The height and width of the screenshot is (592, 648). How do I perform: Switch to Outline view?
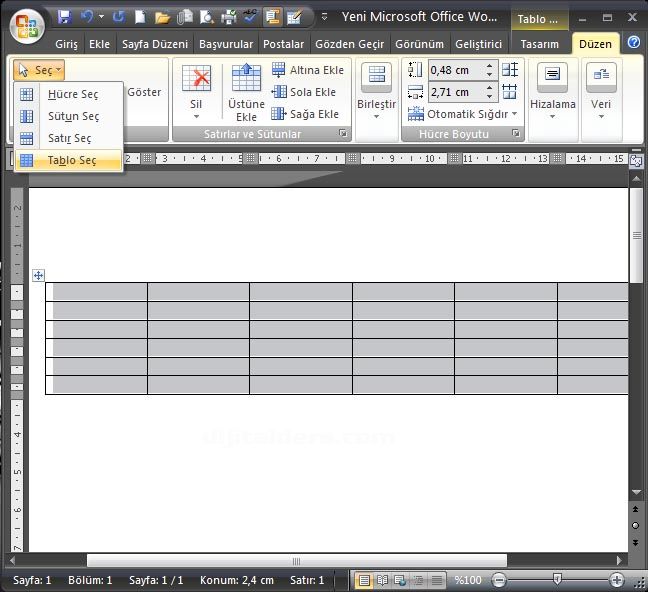point(419,580)
